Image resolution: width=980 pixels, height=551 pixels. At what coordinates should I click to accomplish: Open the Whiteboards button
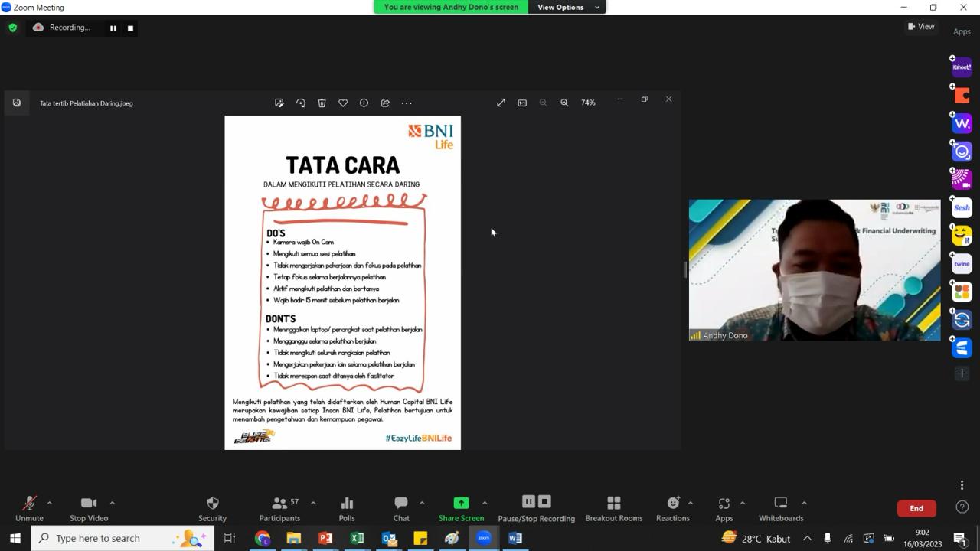click(781, 509)
